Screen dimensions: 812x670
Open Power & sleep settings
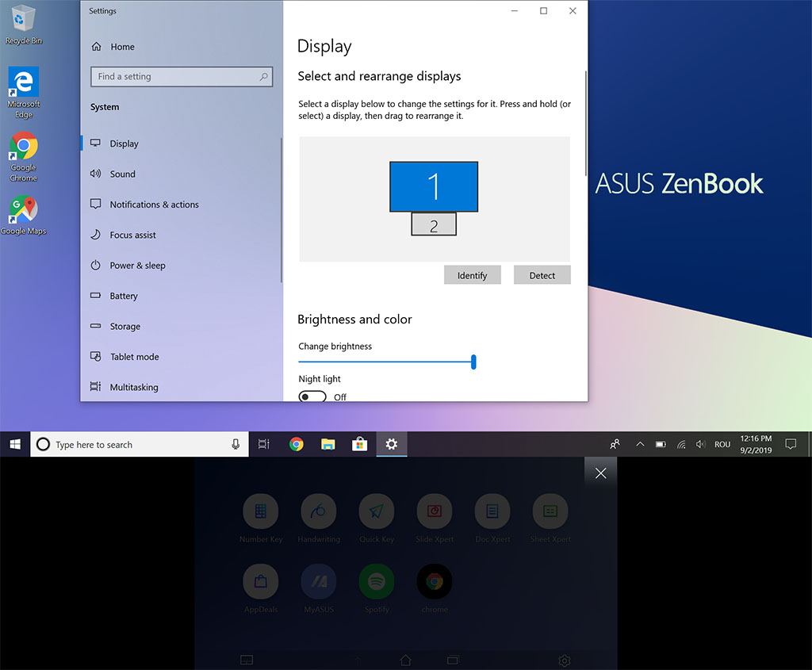[x=182, y=266]
